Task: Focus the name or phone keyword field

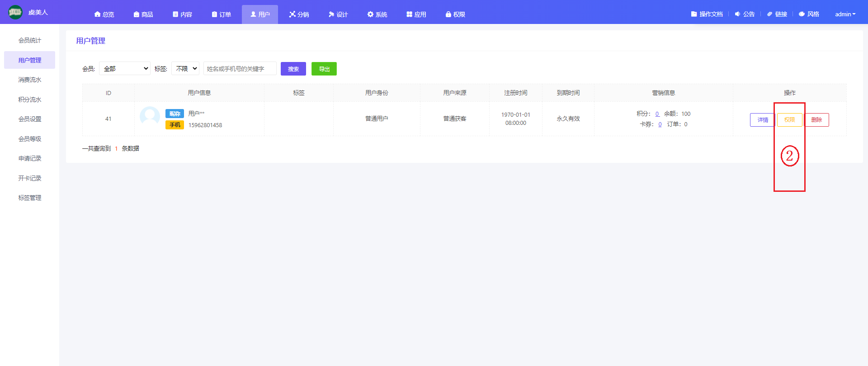Action: [x=240, y=68]
